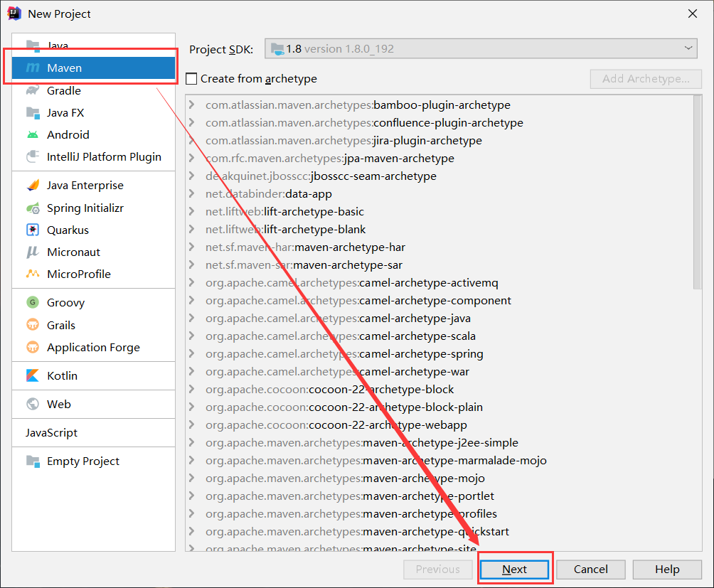Click the Grails icon
This screenshot has width=714, height=588.
(33, 325)
